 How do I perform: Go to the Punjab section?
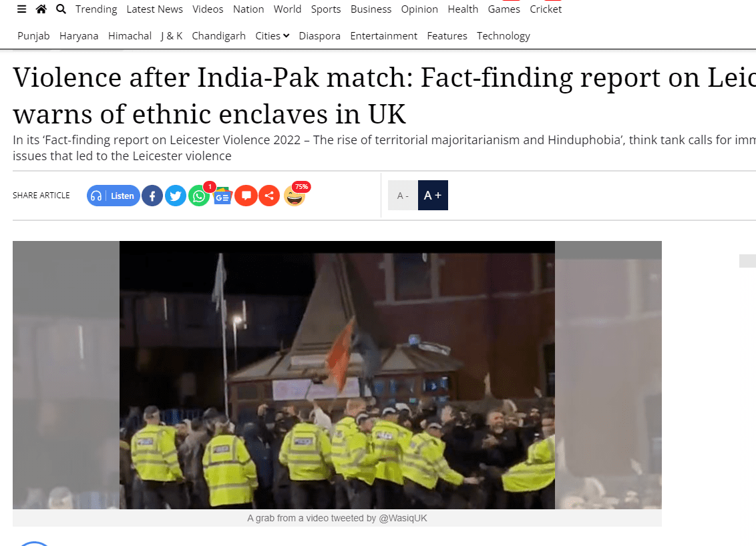33,35
